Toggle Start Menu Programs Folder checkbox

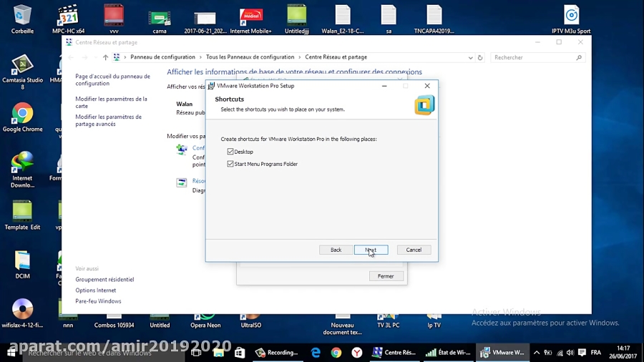[230, 164]
